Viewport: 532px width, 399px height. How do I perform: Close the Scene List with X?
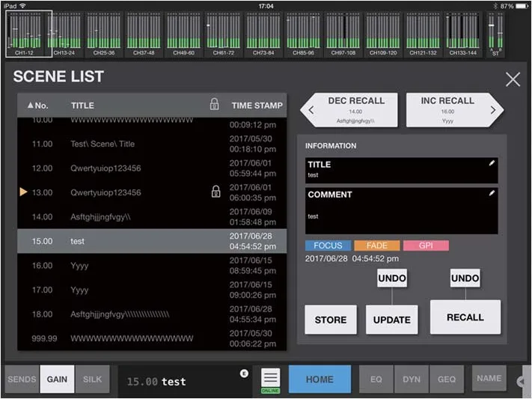coord(513,79)
